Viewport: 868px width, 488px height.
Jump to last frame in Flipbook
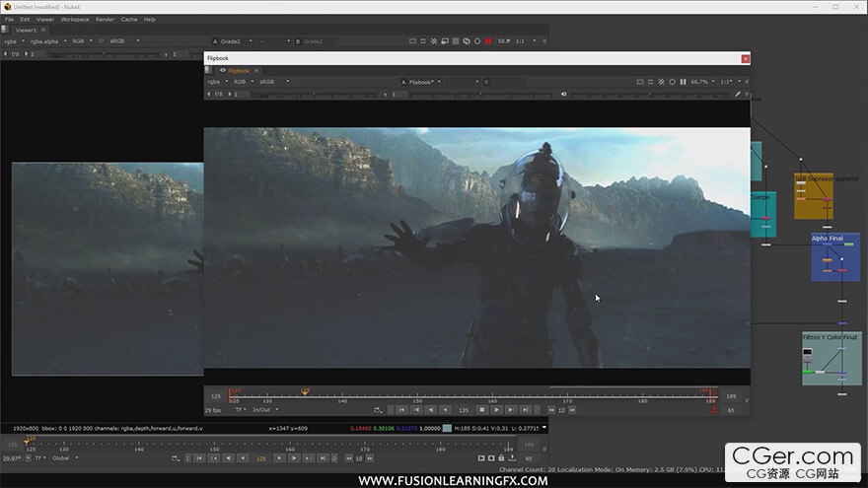coord(525,410)
